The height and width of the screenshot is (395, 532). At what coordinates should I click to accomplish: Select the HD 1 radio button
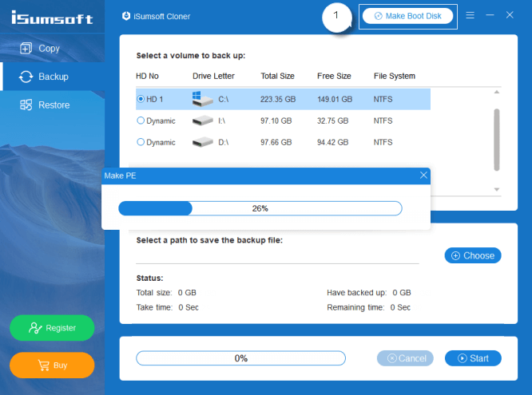coord(141,99)
